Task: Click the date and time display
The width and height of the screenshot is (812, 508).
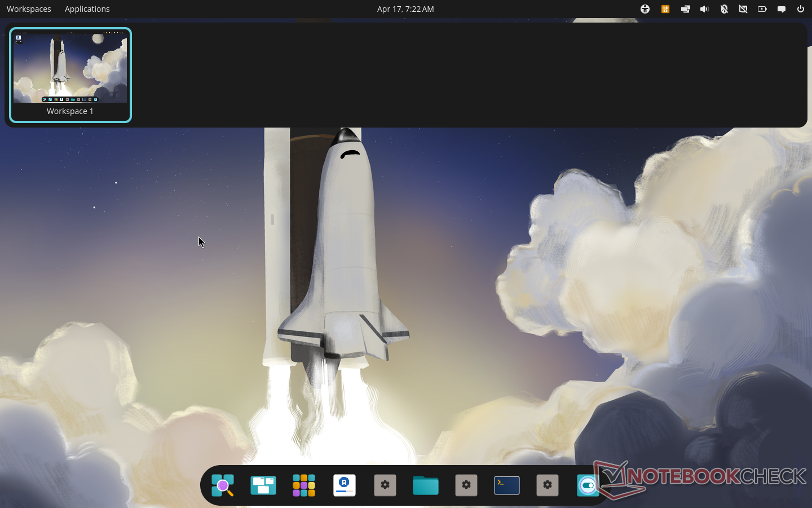Action: coord(405,9)
